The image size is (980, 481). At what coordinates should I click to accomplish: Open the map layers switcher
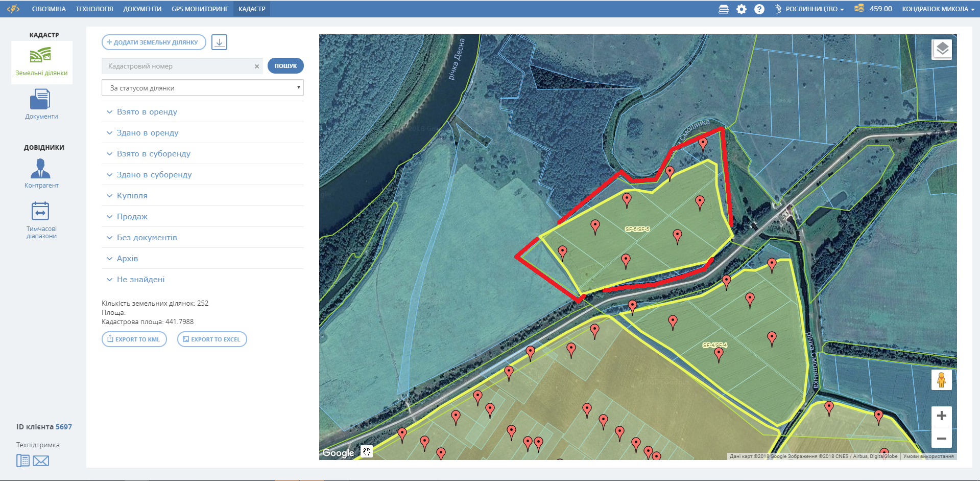[x=942, y=50]
